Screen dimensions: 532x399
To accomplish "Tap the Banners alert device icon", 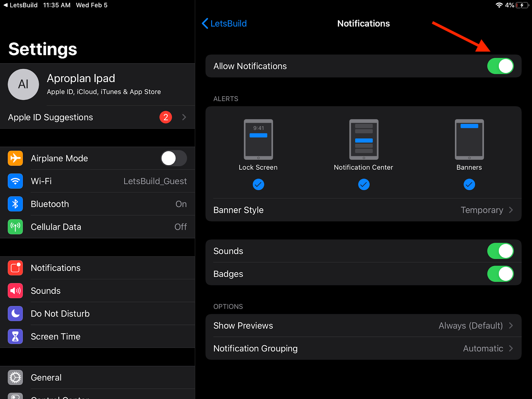I will point(469,139).
